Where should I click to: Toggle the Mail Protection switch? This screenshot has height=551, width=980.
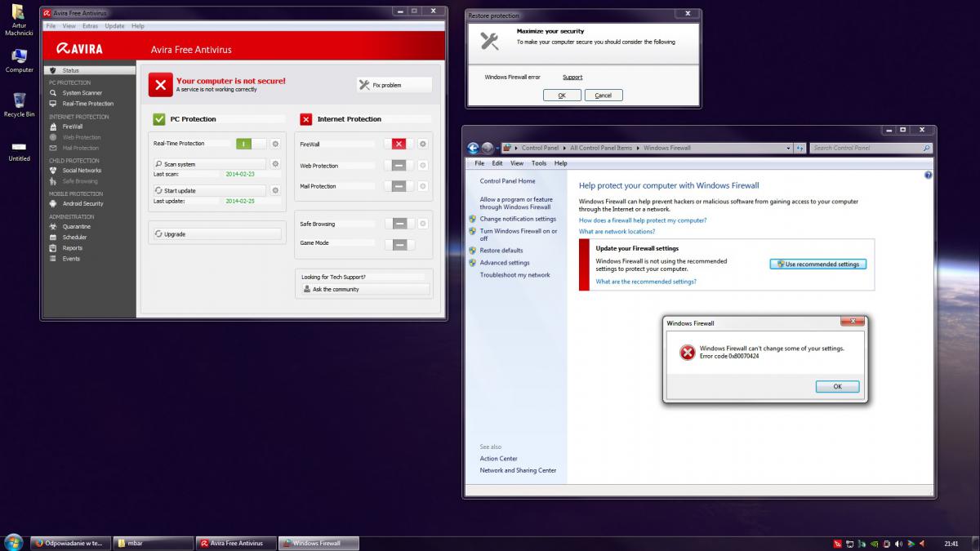(x=399, y=186)
